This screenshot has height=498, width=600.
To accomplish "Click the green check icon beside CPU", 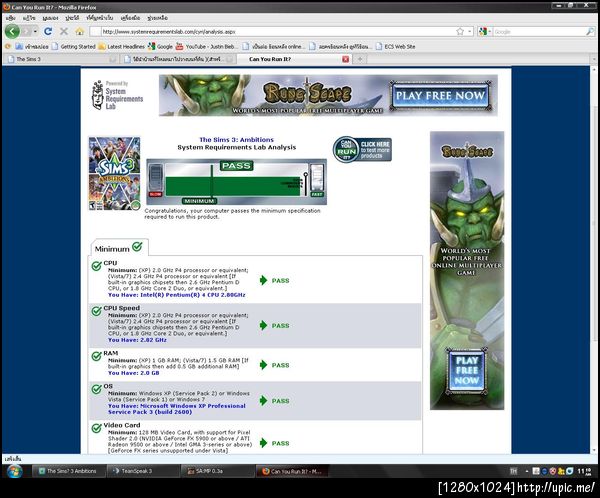I will pyautogui.click(x=97, y=265).
